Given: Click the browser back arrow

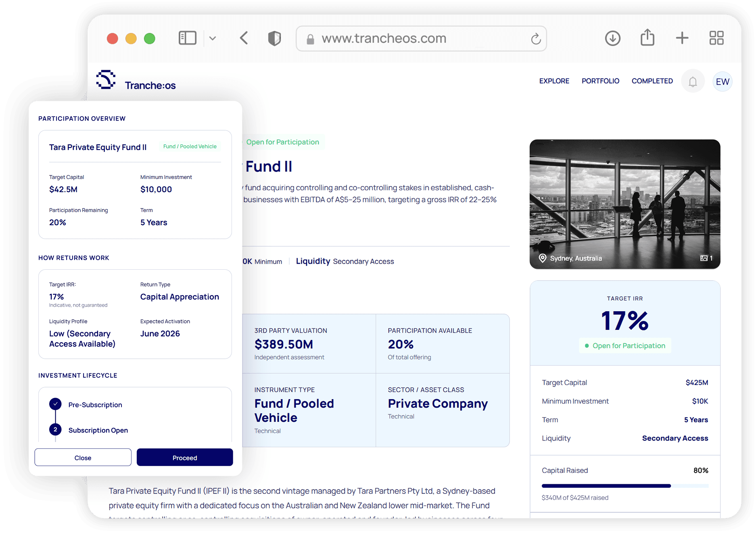Looking at the screenshot, I should pyautogui.click(x=244, y=38).
